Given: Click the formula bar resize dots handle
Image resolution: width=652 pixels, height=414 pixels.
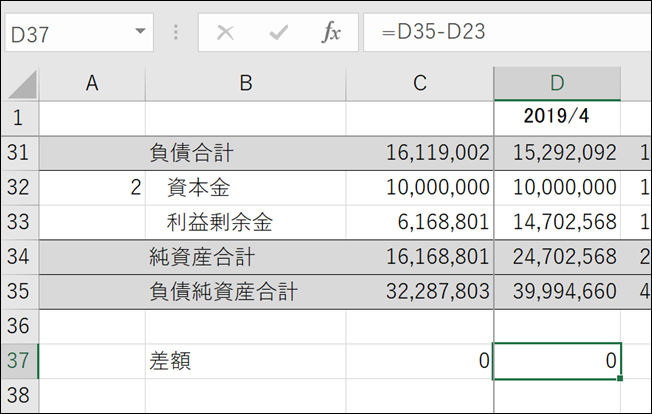Looking at the screenshot, I should pyautogui.click(x=175, y=32).
